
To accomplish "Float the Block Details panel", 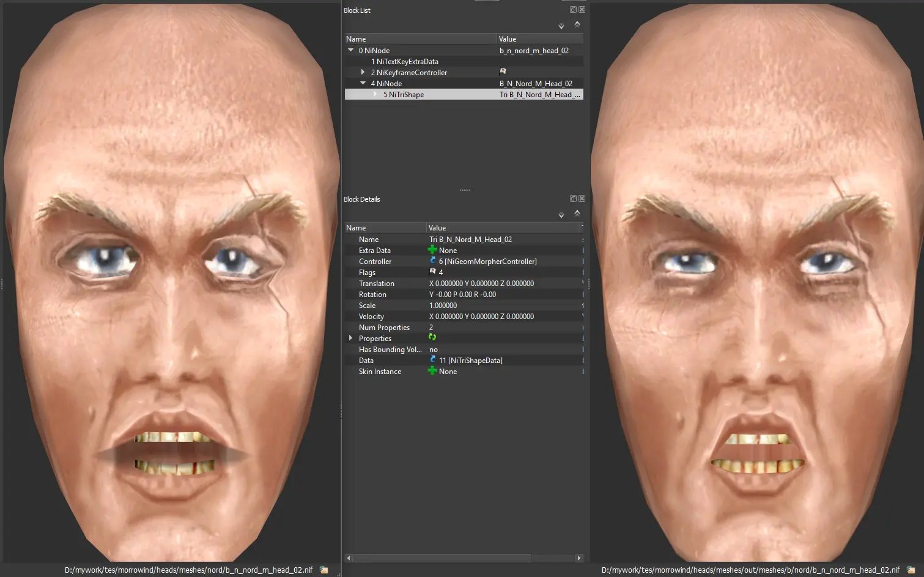I will (573, 199).
